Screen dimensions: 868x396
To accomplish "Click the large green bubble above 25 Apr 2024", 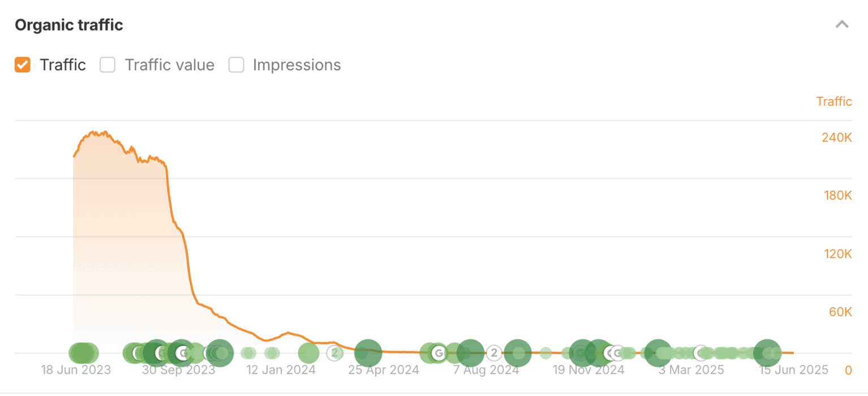I will click(x=368, y=353).
